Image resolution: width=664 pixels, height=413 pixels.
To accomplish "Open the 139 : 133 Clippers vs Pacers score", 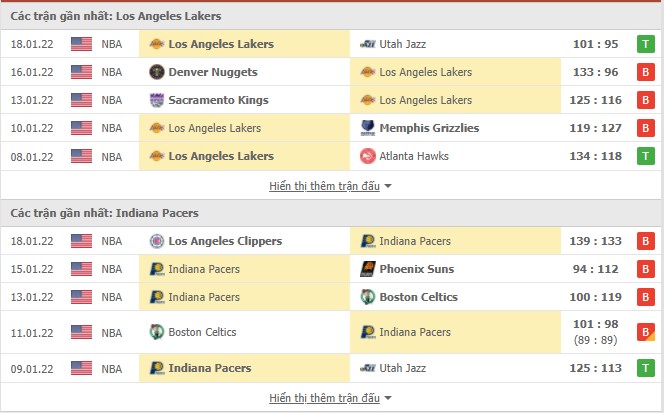I will point(596,241).
